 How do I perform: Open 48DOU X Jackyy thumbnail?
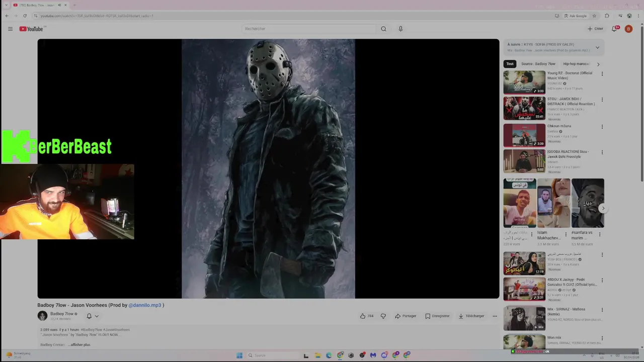[x=524, y=289]
